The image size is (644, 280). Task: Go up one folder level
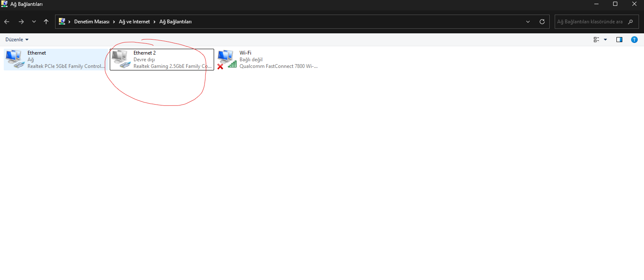(x=46, y=22)
